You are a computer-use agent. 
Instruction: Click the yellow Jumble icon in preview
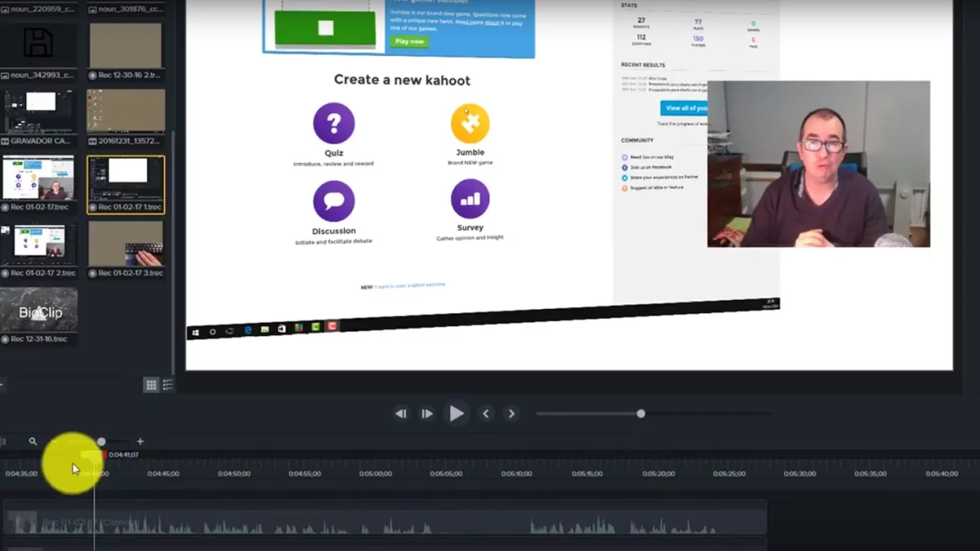(x=470, y=123)
